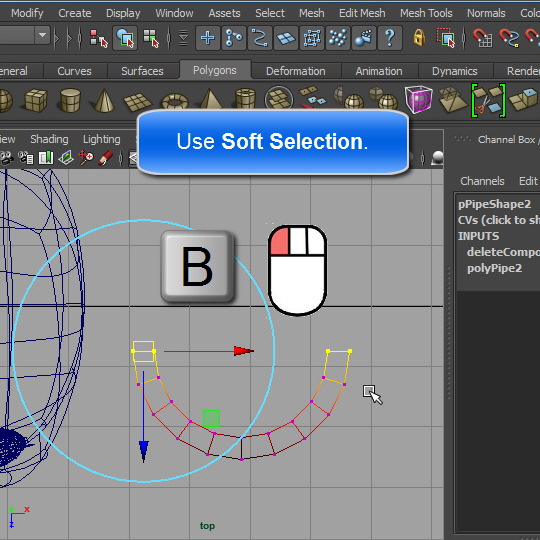This screenshot has height=540, width=540.
Task: Select the scissors Cut Faces shelf tool
Action: 488,101
